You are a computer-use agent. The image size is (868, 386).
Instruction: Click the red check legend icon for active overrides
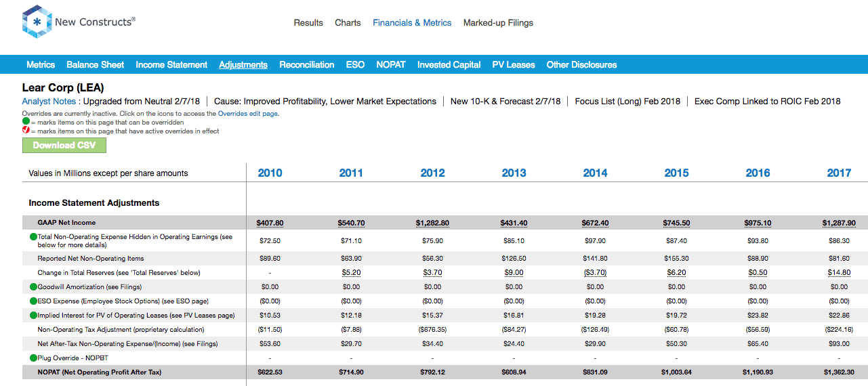tap(26, 131)
